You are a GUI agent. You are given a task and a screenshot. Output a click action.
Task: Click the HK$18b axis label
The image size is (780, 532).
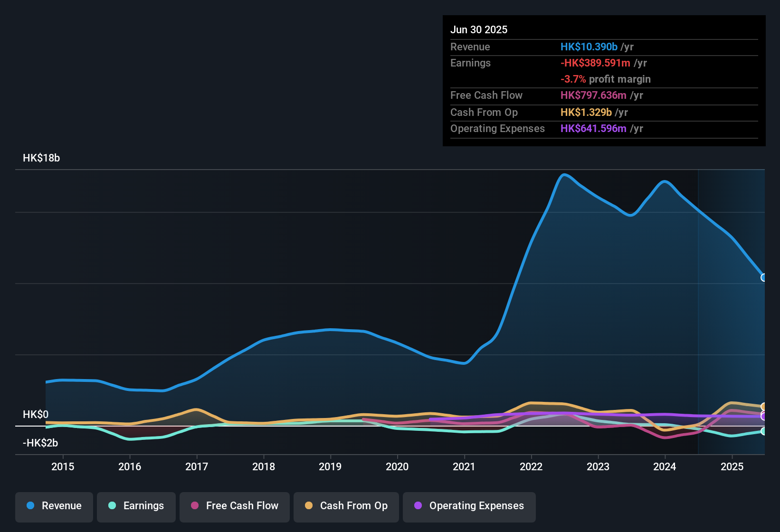(x=41, y=158)
